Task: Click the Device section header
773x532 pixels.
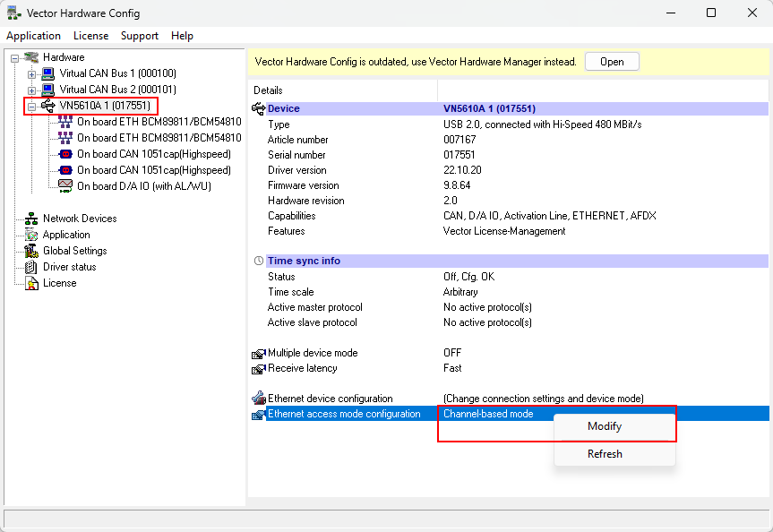Action: coord(517,108)
